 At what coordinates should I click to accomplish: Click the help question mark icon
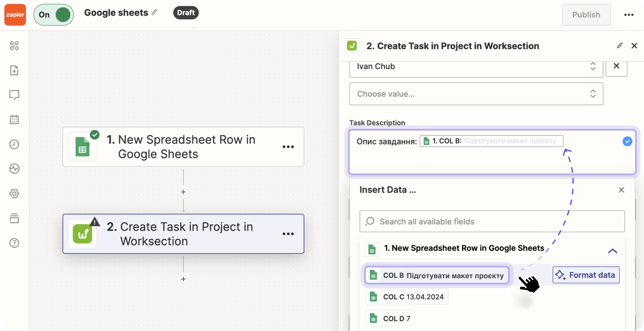click(14, 243)
